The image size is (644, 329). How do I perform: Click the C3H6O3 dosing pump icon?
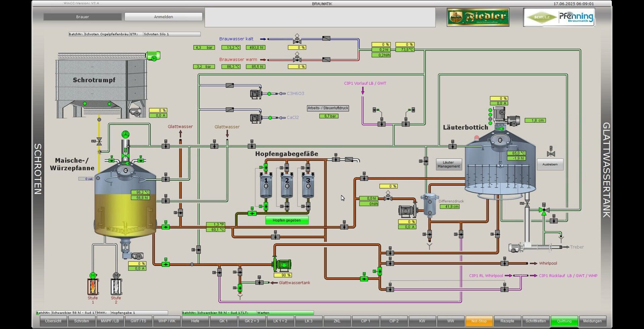[256, 94]
